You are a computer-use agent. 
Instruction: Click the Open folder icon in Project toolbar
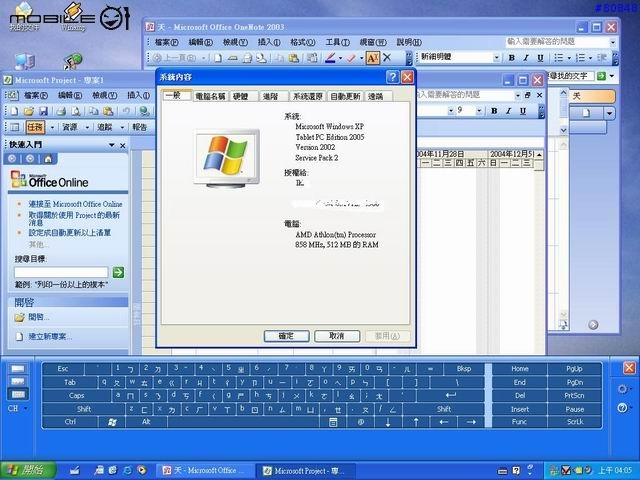point(28,111)
